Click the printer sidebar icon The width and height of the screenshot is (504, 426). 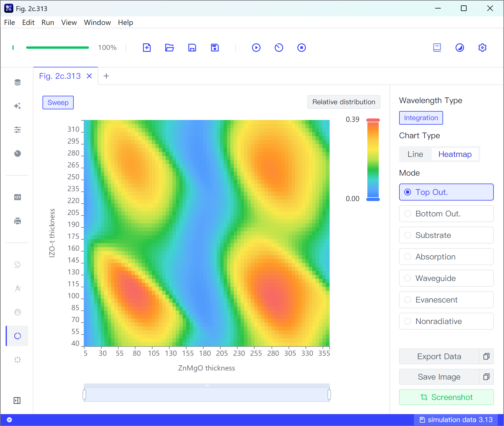click(x=18, y=221)
